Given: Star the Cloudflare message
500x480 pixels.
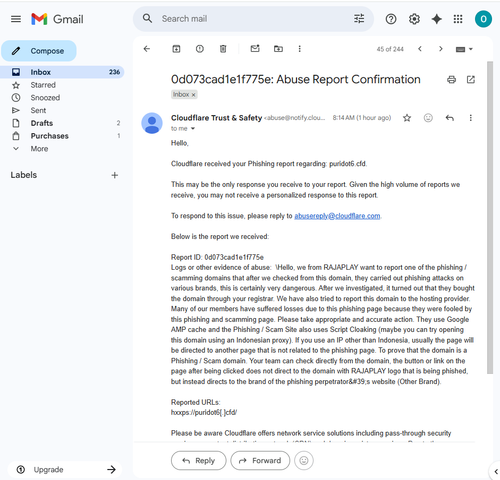Looking at the screenshot, I should 407,118.
